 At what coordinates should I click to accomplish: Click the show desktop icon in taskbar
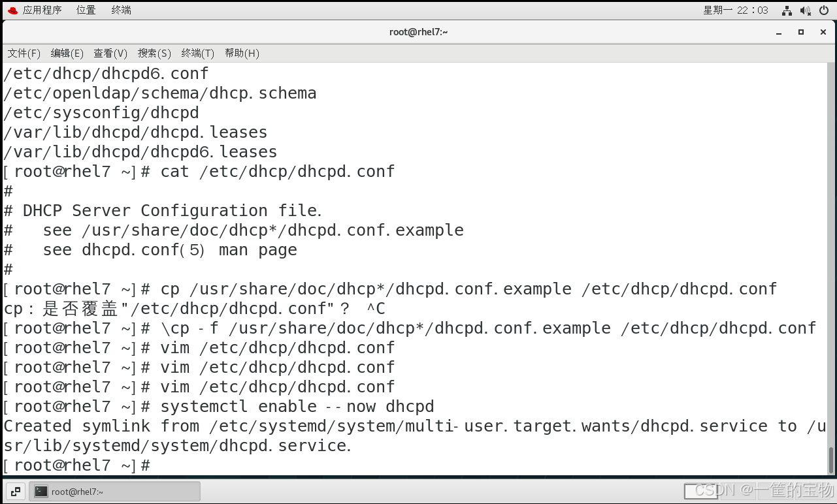pyautogui.click(x=14, y=491)
